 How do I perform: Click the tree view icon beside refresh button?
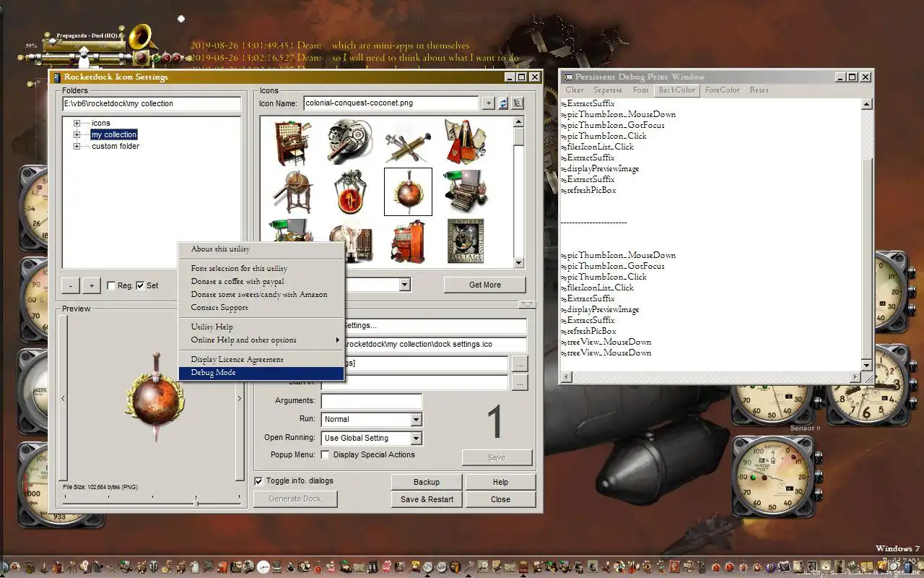coord(518,103)
